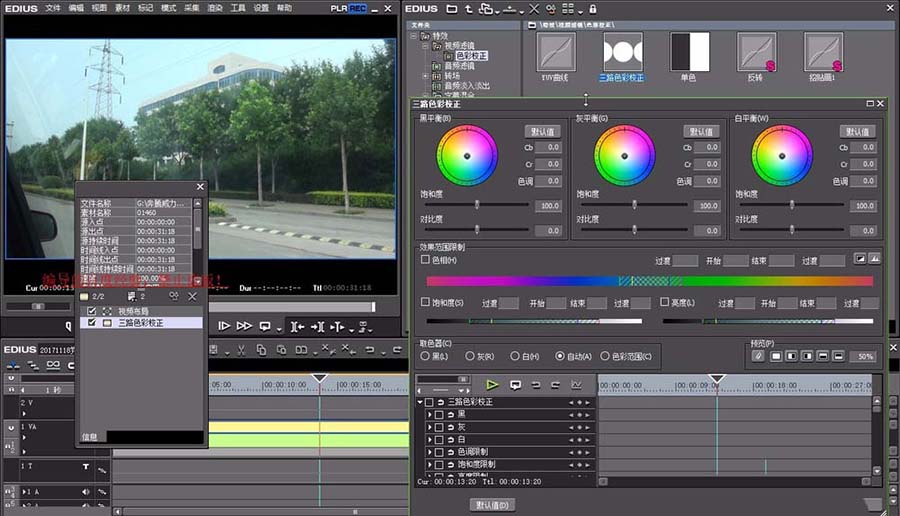This screenshot has height=516, width=900.
Task: Click 默认值 button for gray balance
Action: [701, 131]
